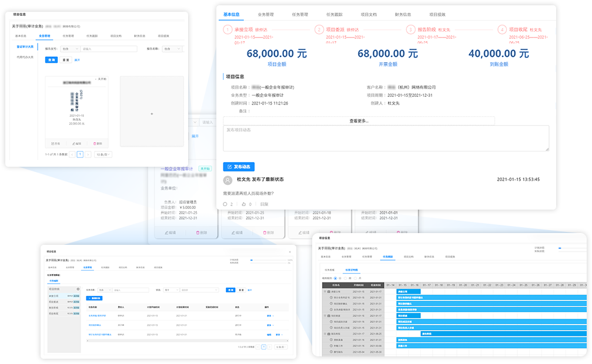
Task: Click the plus icon on the empty report card
Action: 152,113
